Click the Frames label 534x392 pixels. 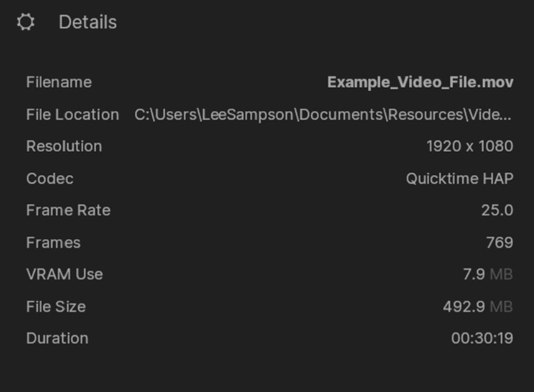click(53, 242)
